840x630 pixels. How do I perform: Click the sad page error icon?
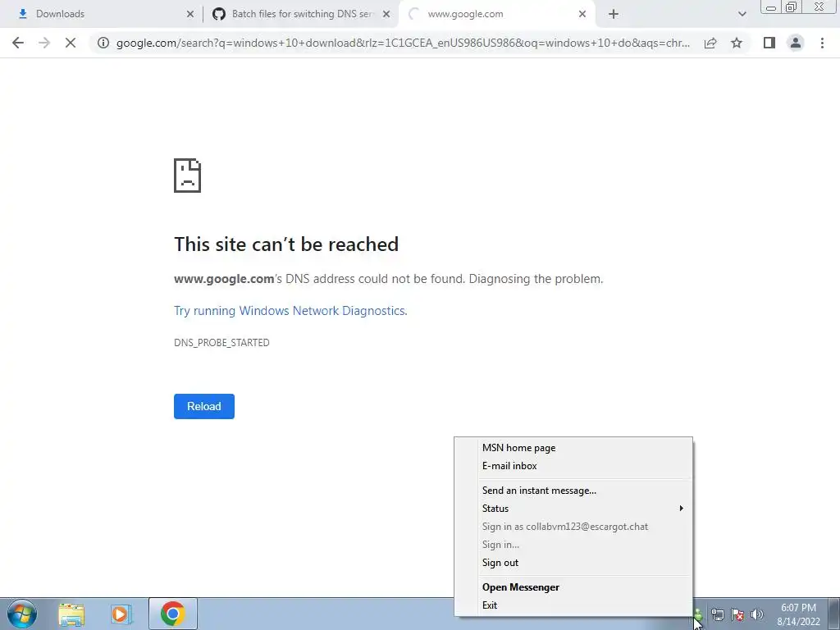188,176
